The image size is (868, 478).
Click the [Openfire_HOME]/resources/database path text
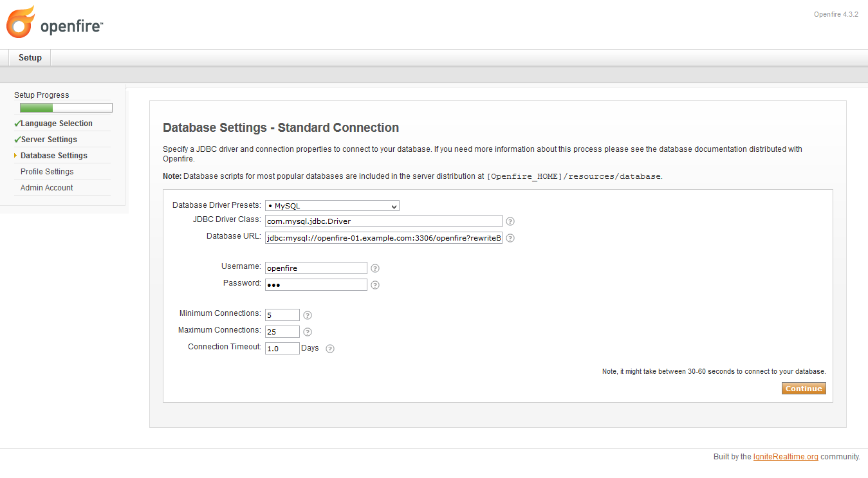tap(573, 176)
